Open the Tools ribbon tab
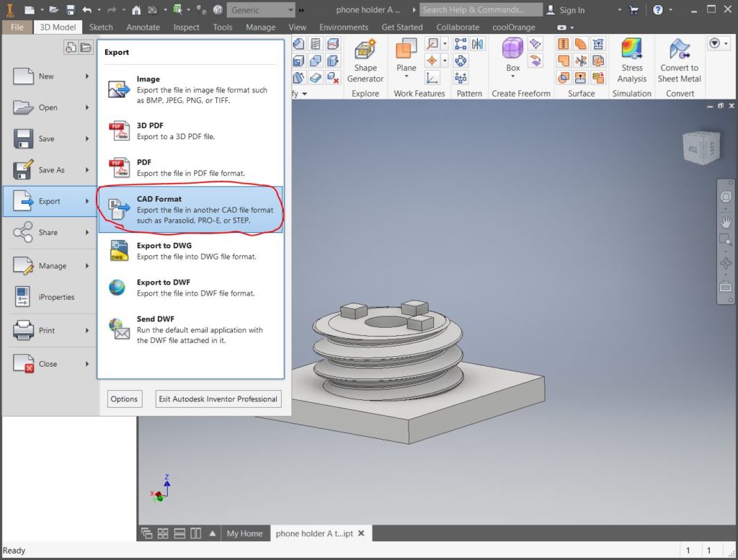 click(223, 27)
